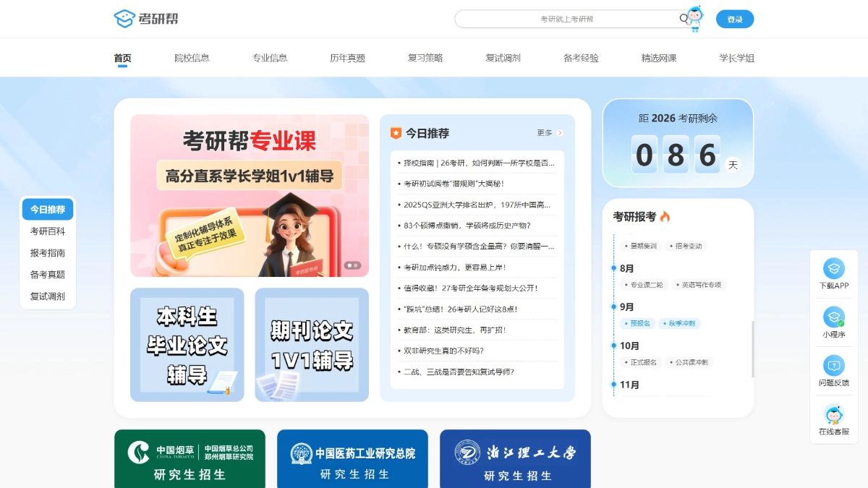Click the mascot icon beside search

pyautogui.click(x=696, y=19)
